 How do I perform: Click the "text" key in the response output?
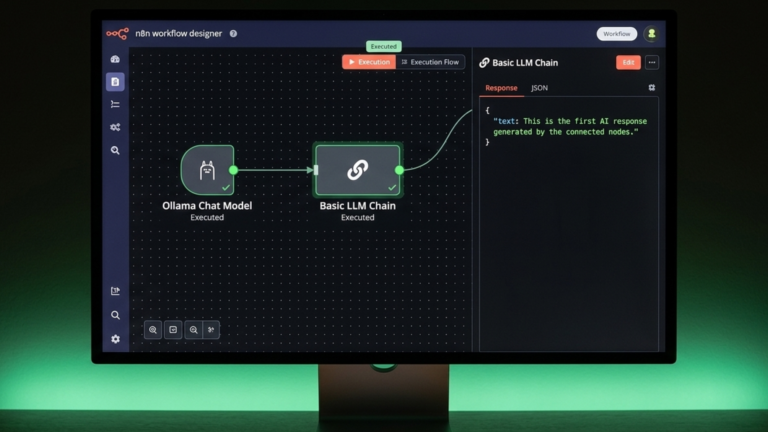point(504,121)
